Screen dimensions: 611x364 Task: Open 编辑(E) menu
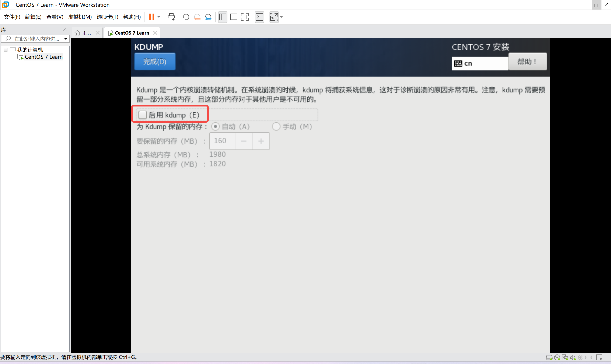(33, 17)
